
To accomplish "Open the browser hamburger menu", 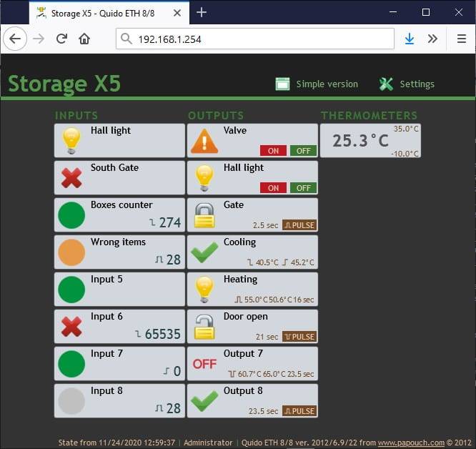I will click(x=461, y=39).
